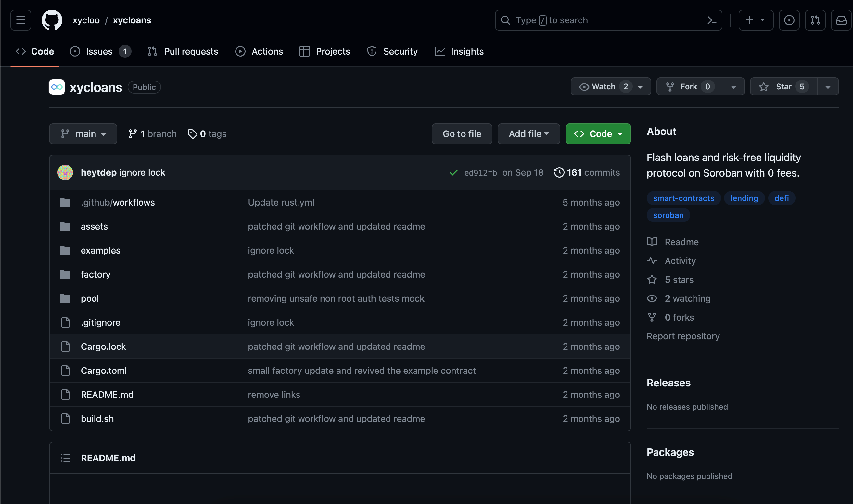Image resolution: width=853 pixels, height=504 pixels.
Task: Open the factory folder
Action: (x=95, y=274)
